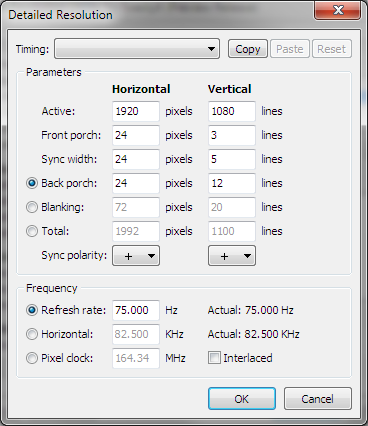Click the Copy button
This screenshot has height=426, width=368.
248,49
